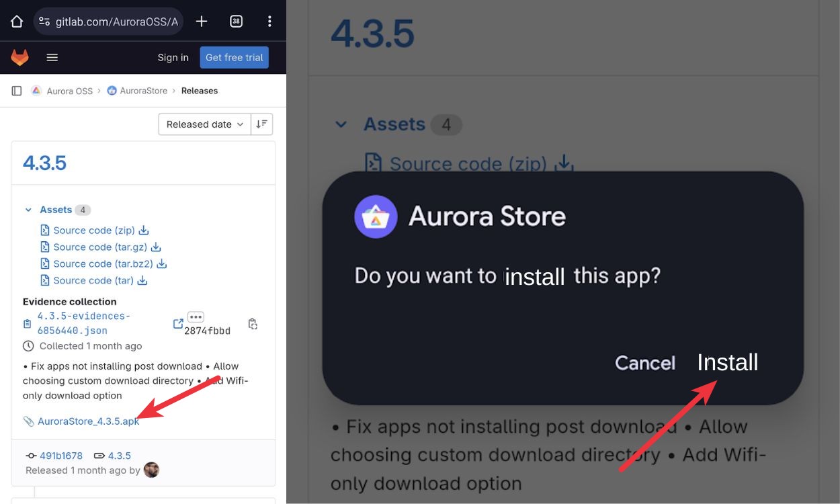Expand the ellipsis to reveal the full commit SHA
Viewport: 840px width, 504px height.
click(x=196, y=316)
